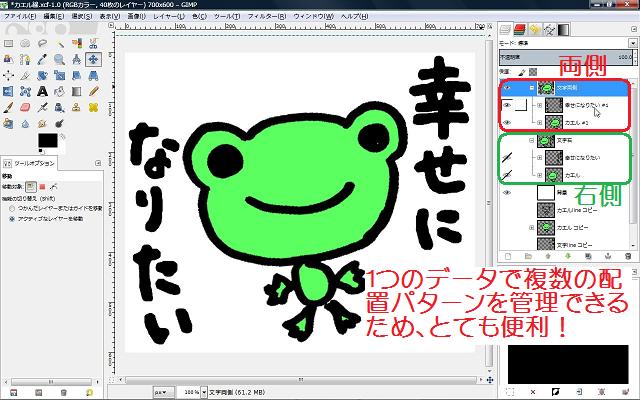Expand the 幸せになりたい #1 layer group
This screenshot has width=640, height=400.
coord(540,105)
